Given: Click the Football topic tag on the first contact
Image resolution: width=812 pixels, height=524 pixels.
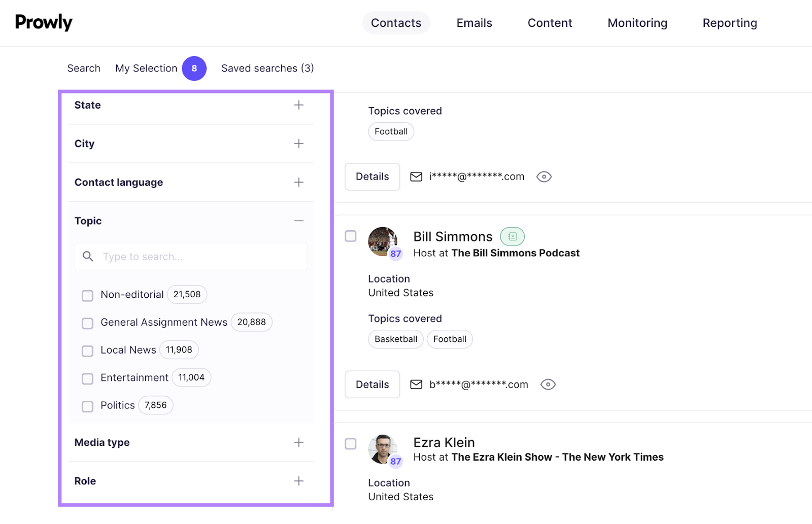Looking at the screenshot, I should 391,131.
